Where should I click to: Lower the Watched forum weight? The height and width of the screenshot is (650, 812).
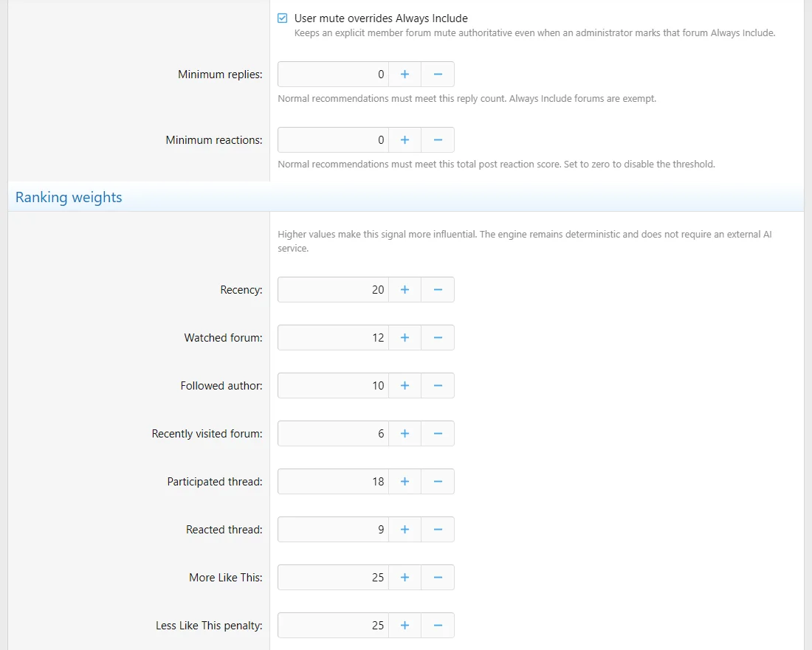438,337
